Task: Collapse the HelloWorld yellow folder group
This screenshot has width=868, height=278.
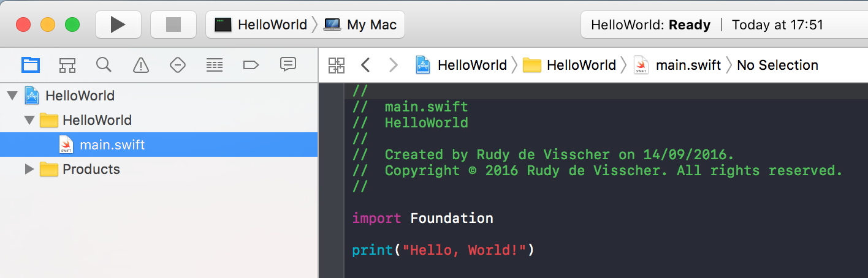Action: pos(29,121)
